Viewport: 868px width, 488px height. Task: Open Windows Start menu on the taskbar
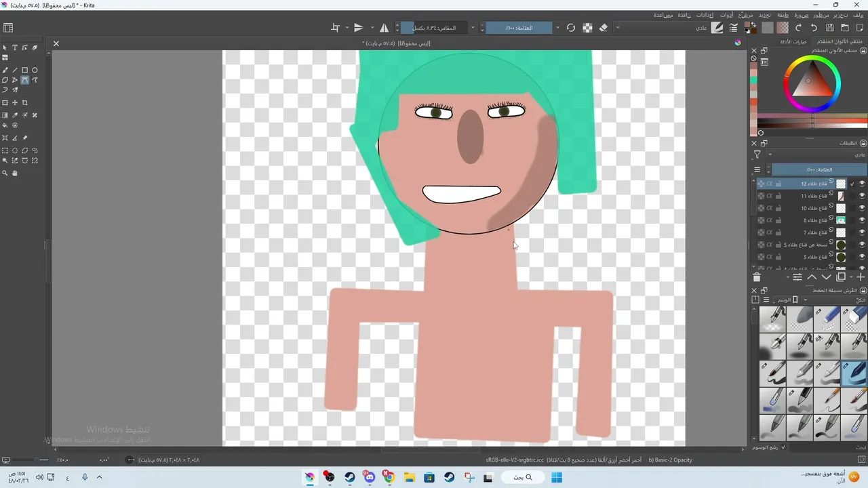[x=556, y=477]
